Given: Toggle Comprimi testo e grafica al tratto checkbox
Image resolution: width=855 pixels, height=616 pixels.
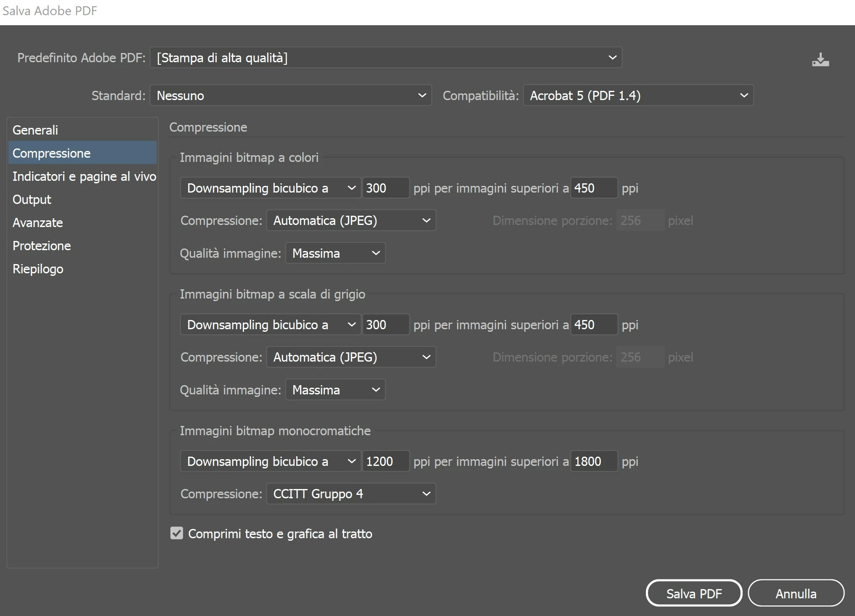Looking at the screenshot, I should [x=177, y=533].
